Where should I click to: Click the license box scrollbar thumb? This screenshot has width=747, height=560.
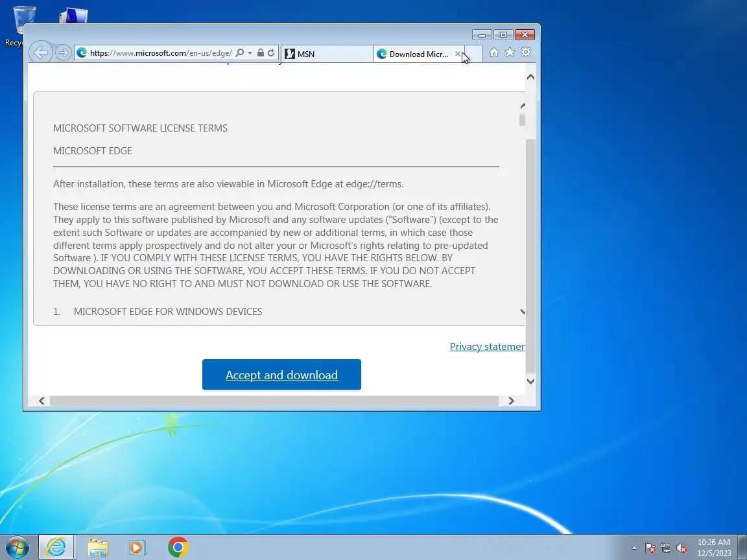pos(523,120)
